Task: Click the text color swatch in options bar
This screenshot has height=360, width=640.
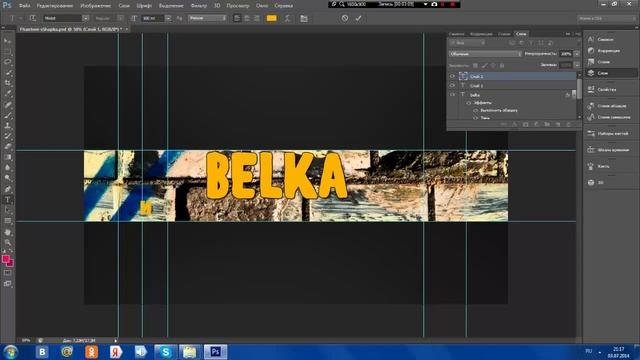Action: click(x=271, y=18)
